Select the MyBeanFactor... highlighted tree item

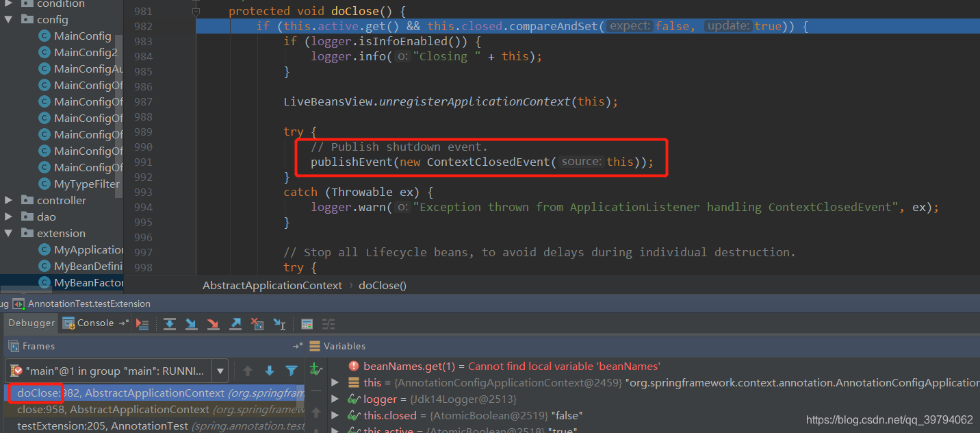(x=62, y=282)
